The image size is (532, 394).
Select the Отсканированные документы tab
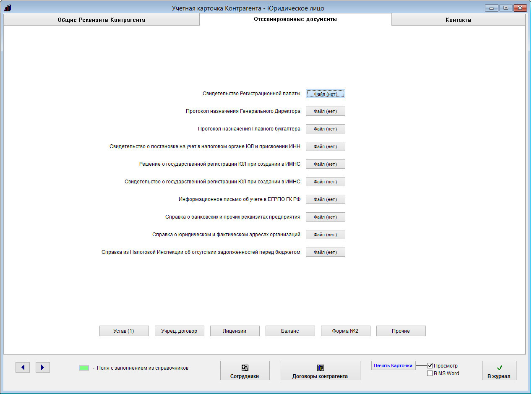click(295, 19)
